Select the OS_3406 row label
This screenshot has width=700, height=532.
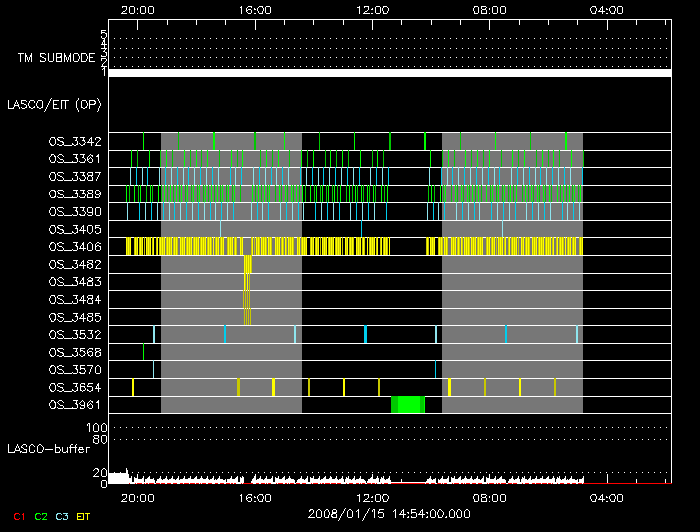pyautogui.click(x=74, y=246)
